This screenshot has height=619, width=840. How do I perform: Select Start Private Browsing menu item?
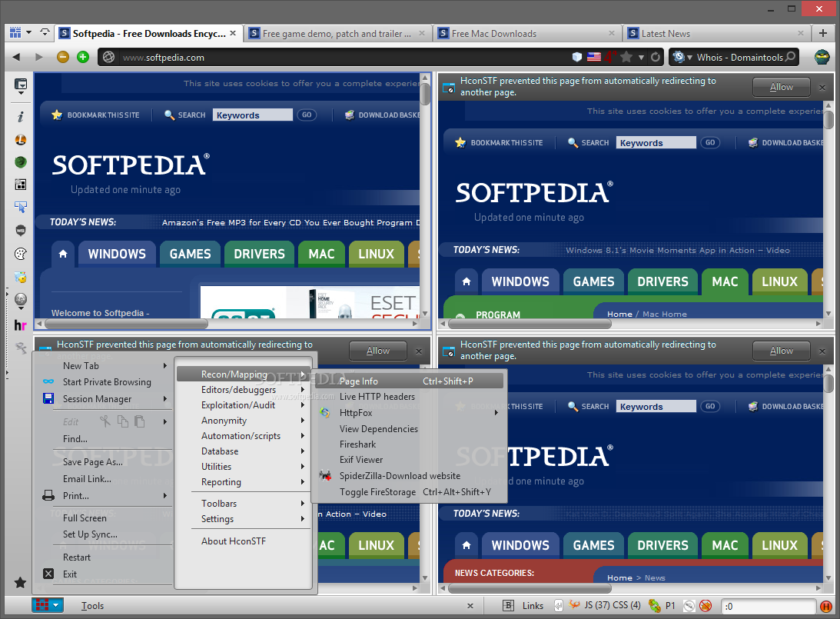click(106, 382)
